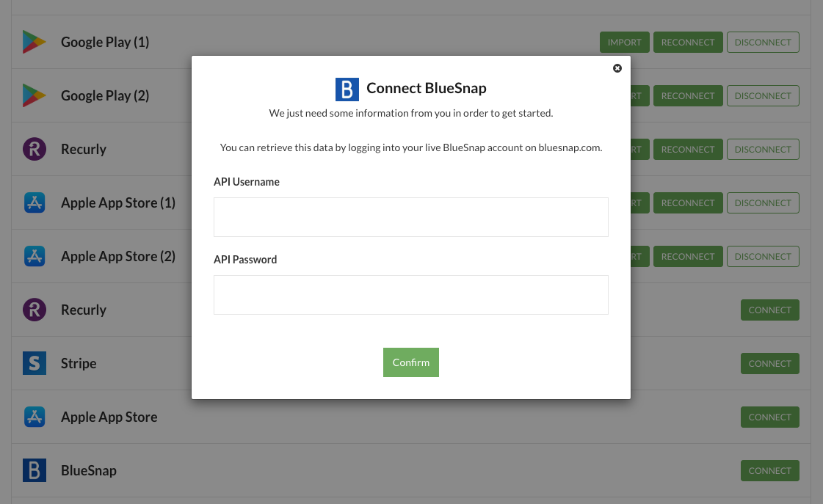
Task: Click the bluesnap.com instruction text
Action: click(x=411, y=147)
